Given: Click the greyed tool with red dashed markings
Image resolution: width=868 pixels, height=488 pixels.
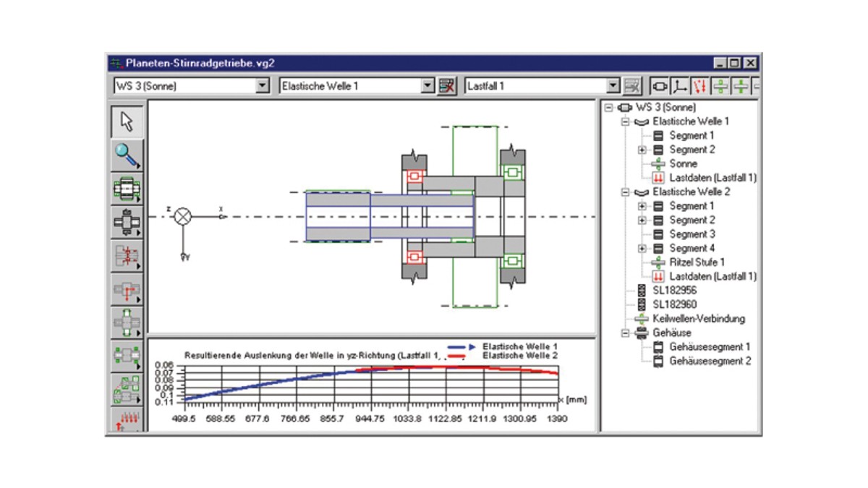Looking at the screenshot, I should 127,256.
